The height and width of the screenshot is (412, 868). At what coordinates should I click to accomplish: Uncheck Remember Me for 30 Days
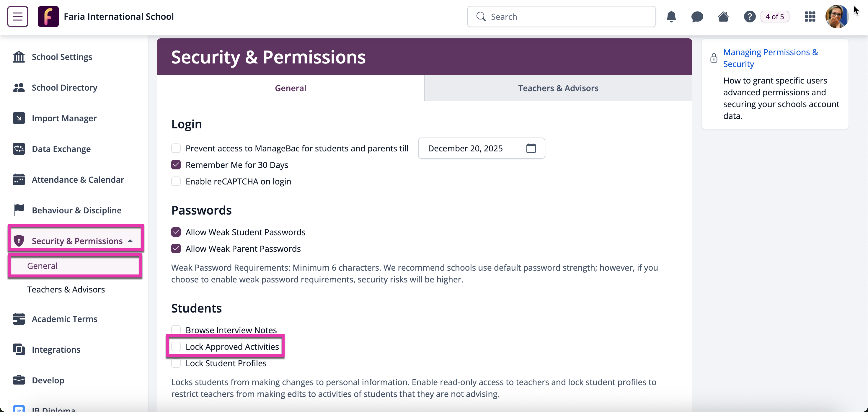(176, 165)
